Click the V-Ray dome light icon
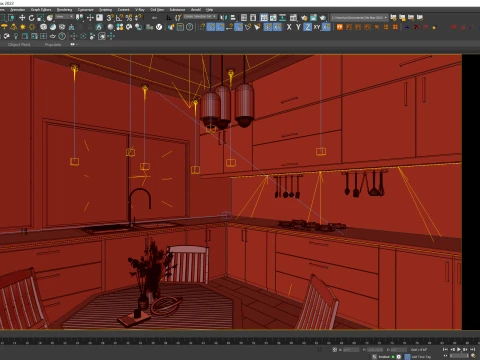 [x=4, y=27]
